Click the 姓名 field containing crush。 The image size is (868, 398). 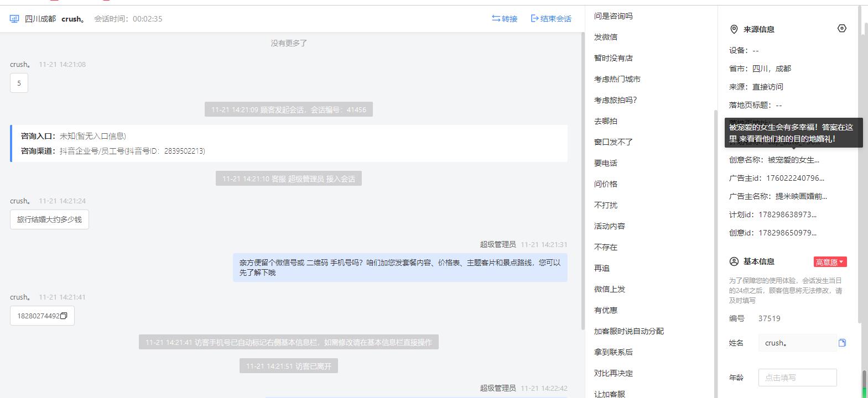[x=797, y=343]
